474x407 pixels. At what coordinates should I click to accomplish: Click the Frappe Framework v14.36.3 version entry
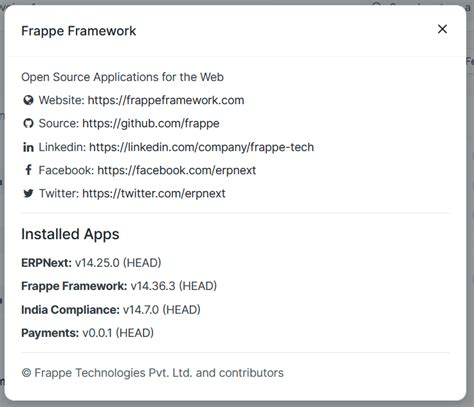[x=119, y=286]
